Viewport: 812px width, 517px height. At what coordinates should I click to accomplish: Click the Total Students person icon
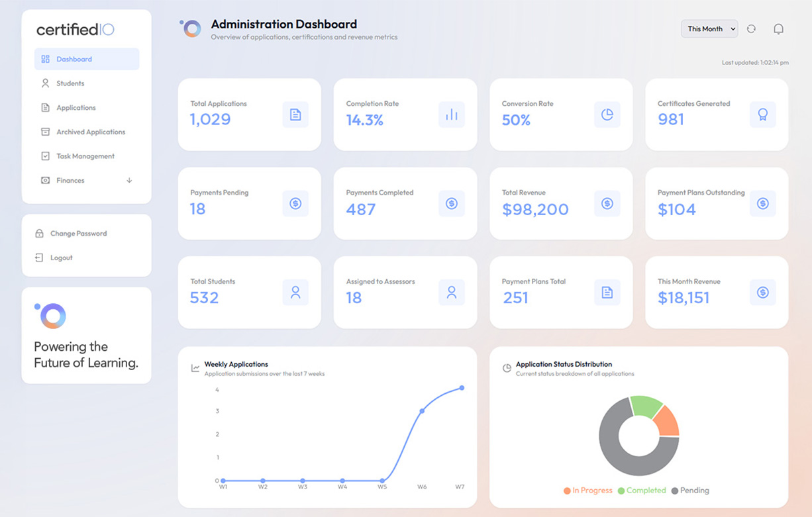295,293
